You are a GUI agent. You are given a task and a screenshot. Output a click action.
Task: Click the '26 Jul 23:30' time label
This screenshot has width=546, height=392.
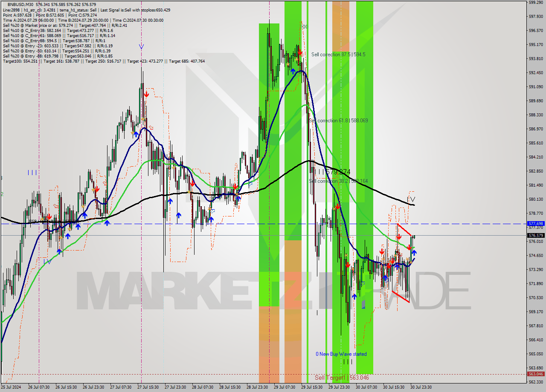93,387
